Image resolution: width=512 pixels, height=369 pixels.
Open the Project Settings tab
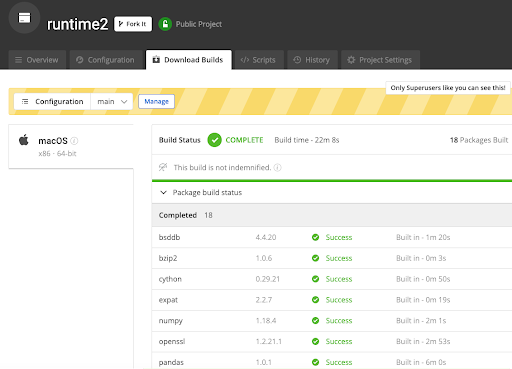[x=380, y=60]
